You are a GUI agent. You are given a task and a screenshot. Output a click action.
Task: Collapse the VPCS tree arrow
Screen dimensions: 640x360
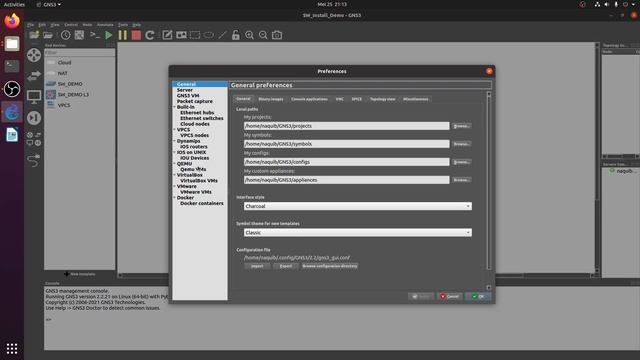(174, 130)
